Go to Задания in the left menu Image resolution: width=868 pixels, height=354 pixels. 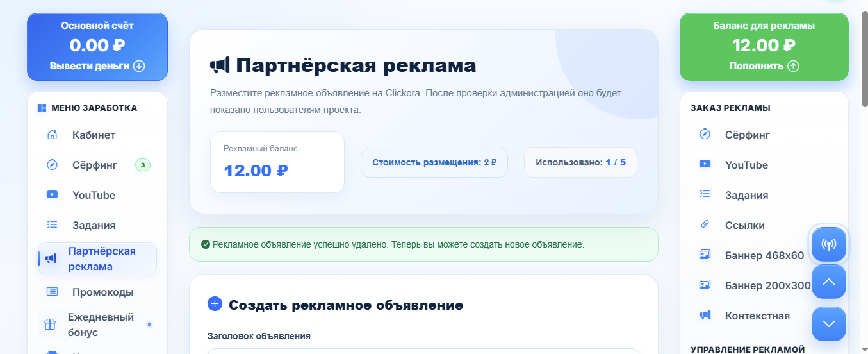[x=97, y=225]
